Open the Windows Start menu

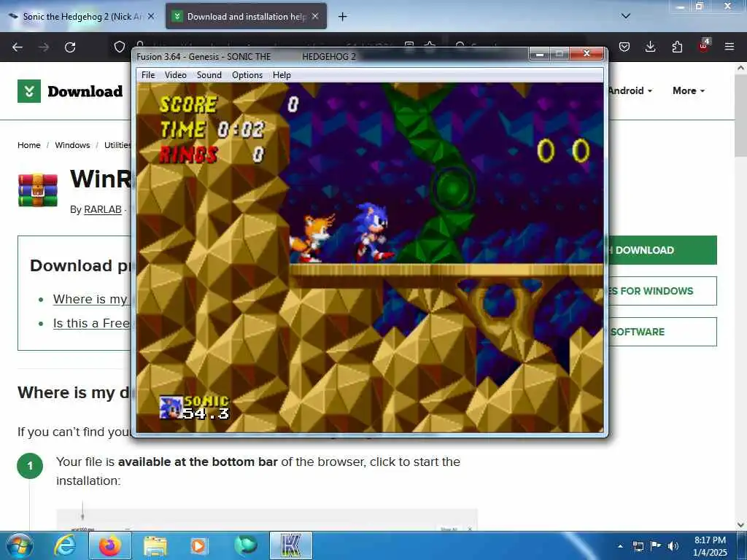[20, 546]
